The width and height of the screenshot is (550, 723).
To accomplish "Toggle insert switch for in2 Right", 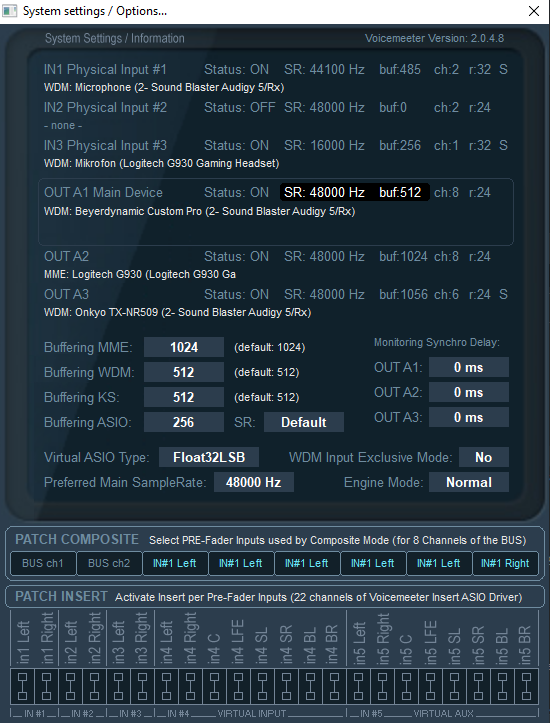I will click(94, 687).
